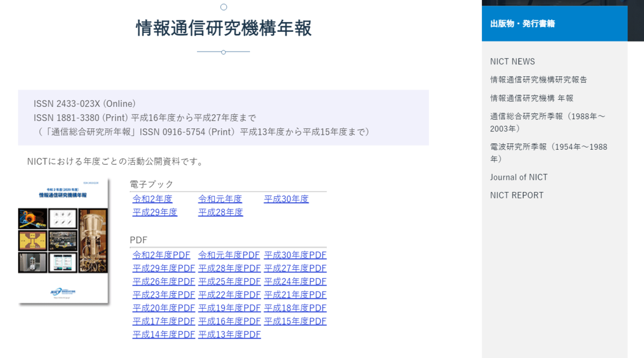Download the 平成13年度PDF
The width and height of the screenshot is (644, 358).
coord(230,334)
